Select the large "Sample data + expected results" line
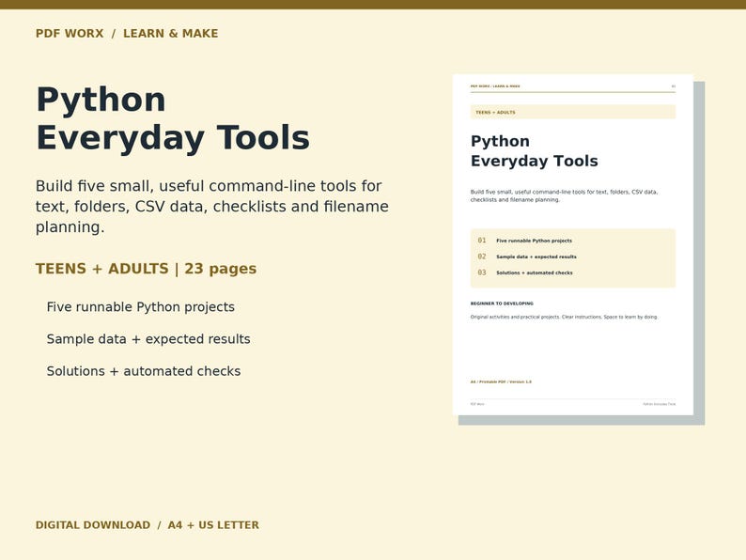The width and height of the screenshot is (746, 560). [x=148, y=339]
